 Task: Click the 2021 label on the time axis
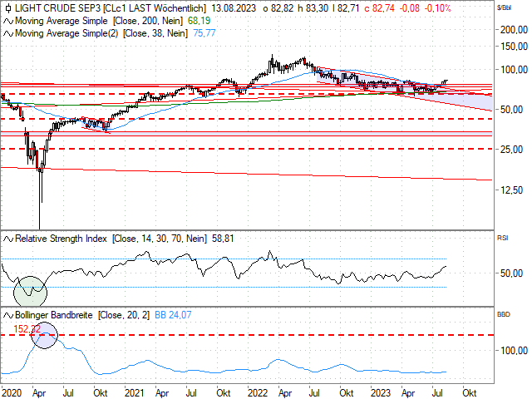135,393
